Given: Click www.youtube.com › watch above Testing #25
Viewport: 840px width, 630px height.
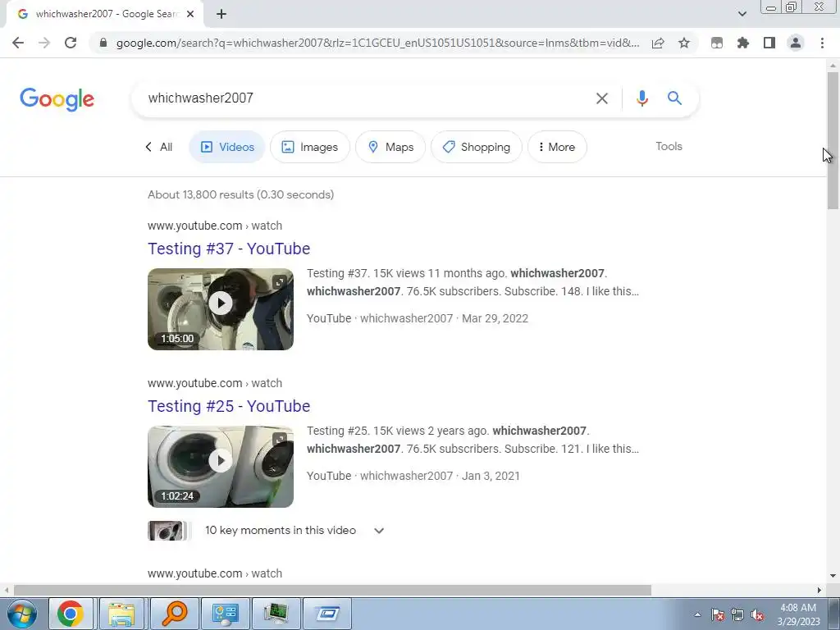Looking at the screenshot, I should (215, 383).
